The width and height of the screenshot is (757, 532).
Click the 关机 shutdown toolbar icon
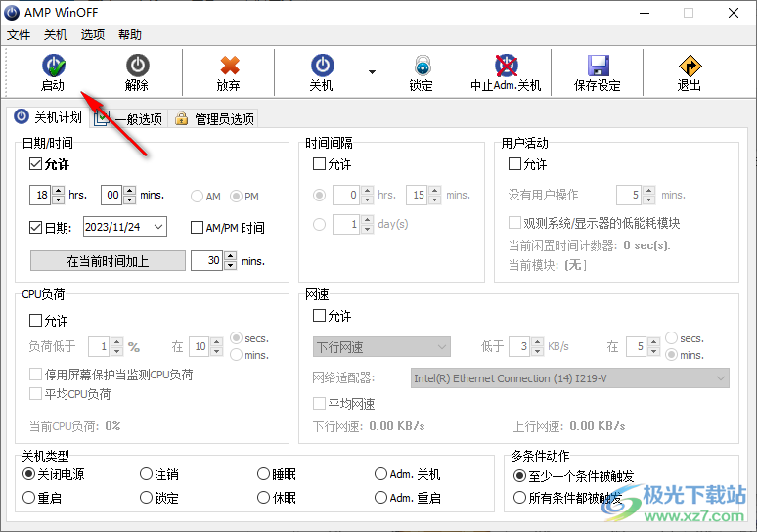[x=322, y=66]
